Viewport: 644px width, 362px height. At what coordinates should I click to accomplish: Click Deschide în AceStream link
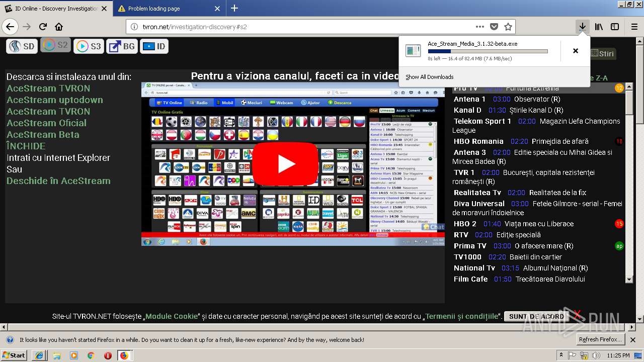(x=58, y=181)
